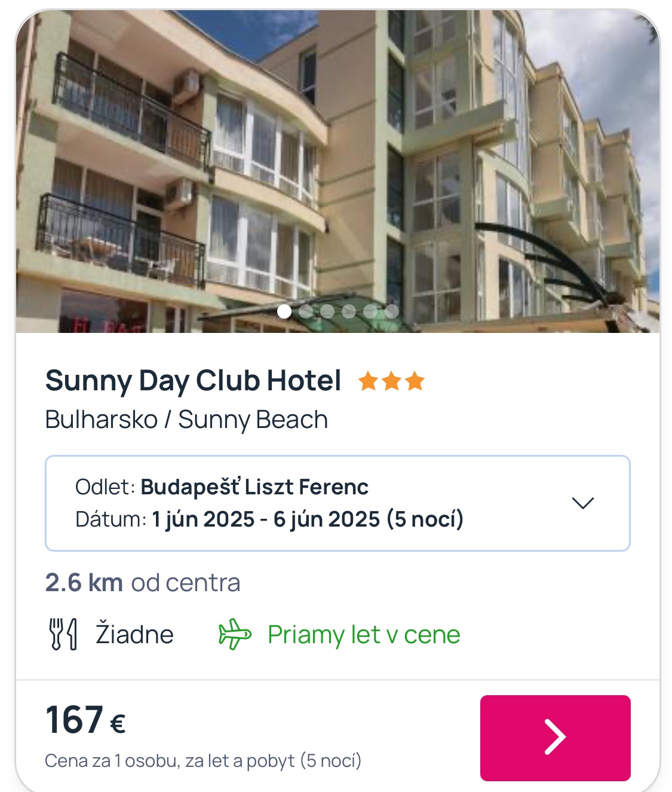This screenshot has height=792, width=672.
Task: Click the 167 € price
Action: click(85, 720)
